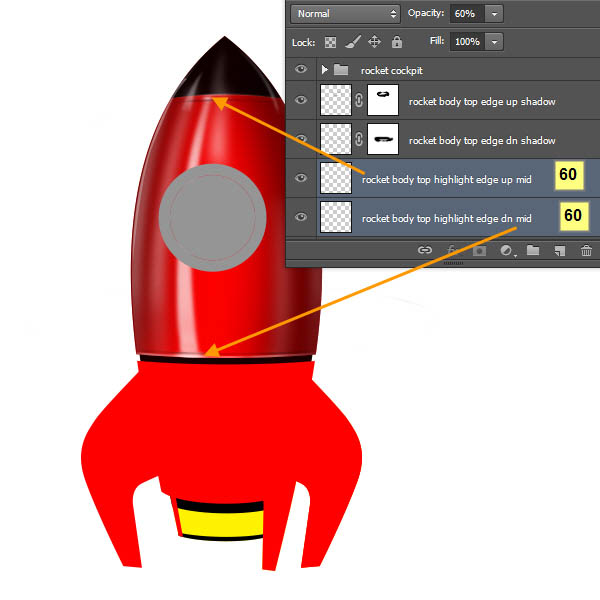
Task: Add a layer mask using bottom icon
Action: click(x=479, y=251)
